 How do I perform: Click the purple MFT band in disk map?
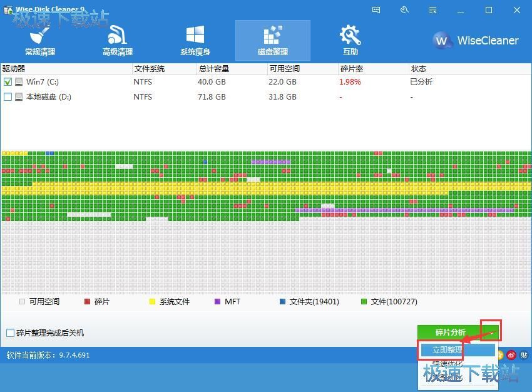(x=404, y=210)
